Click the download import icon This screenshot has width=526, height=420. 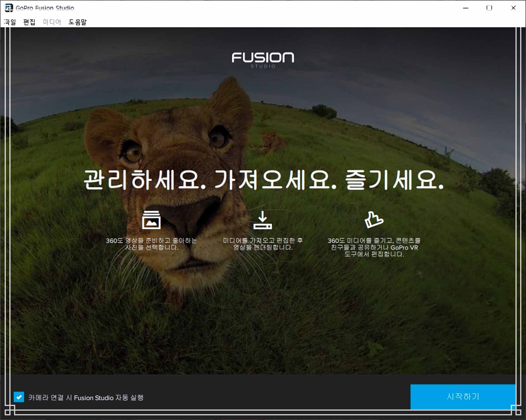(x=262, y=220)
